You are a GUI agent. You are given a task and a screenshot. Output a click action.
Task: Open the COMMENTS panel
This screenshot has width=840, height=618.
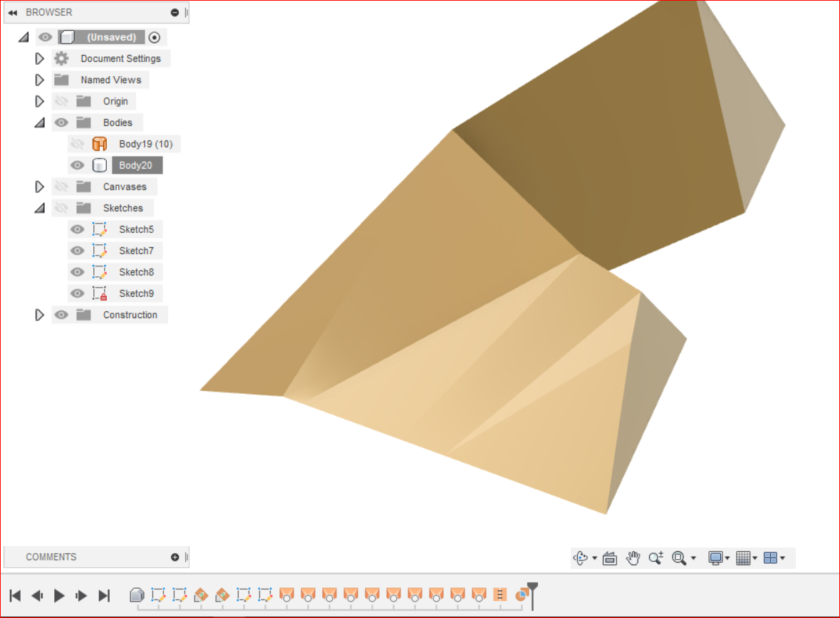click(175, 557)
